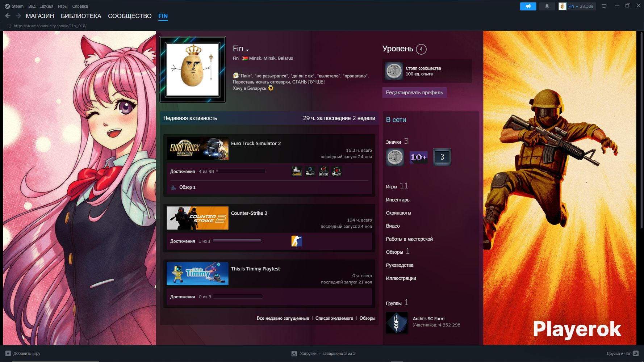Open the yellow-platform truck achievement icon
The height and width of the screenshot is (362, 644).
tap(297, 171)
